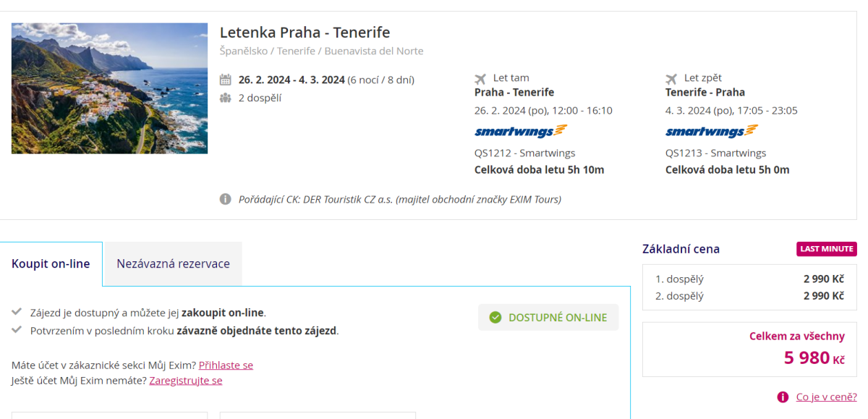Click the pink info icon by Co je v ceně
The image size is (868, 419).
[x=783, y=397]
